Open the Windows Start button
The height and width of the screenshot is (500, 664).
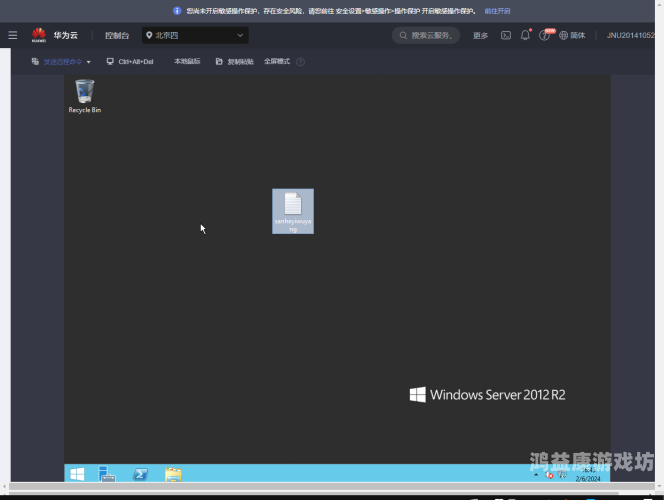(77, 474)
